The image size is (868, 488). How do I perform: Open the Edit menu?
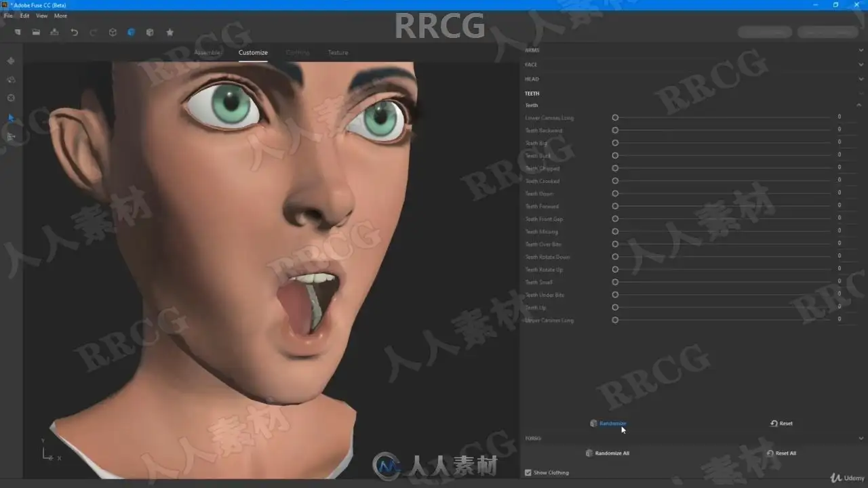pyautogui.click(x=24, y=16)
